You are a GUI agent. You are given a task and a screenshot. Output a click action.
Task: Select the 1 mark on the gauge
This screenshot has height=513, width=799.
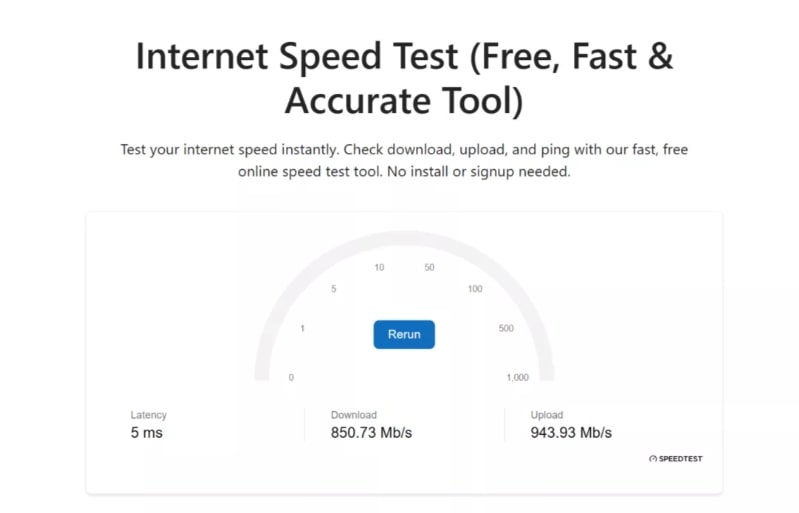[302, 328]
